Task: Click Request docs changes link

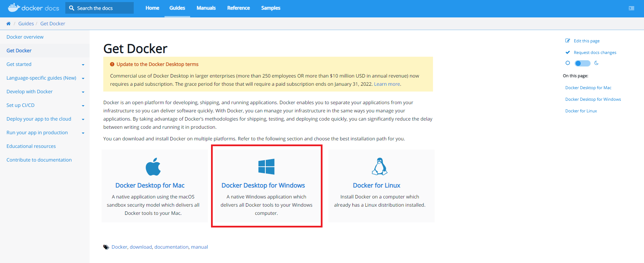Action: (x=595, y=53)
